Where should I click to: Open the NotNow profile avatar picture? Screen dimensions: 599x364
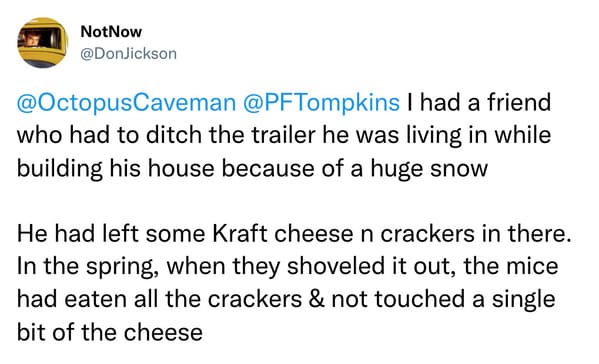point(43,42)
